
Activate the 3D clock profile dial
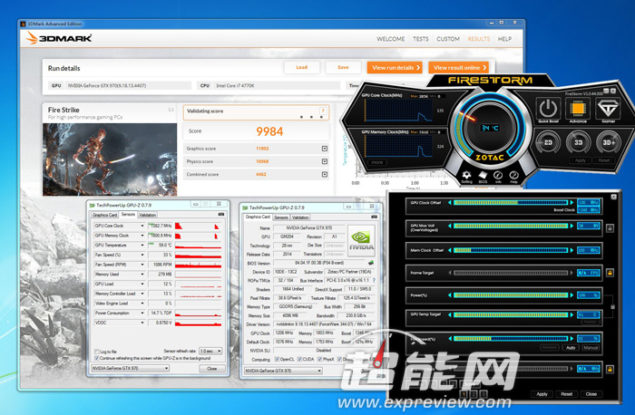click(578, 142)
